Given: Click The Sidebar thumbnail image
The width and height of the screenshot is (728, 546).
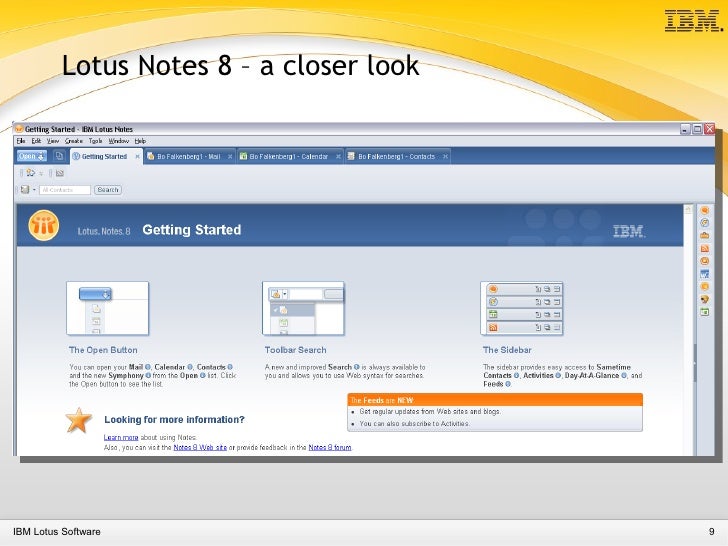Looking at the screenshot, I should click(522, 308).
